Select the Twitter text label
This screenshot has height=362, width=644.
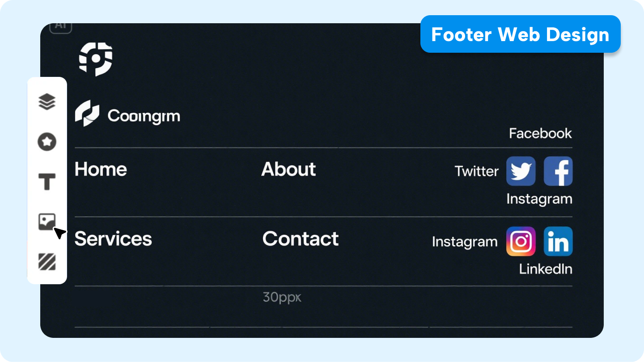[x=477, y=171]
